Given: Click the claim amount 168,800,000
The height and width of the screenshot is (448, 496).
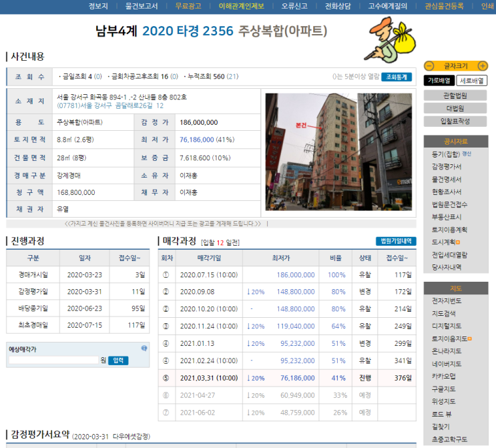Looking at the screenshot, I should point(76,192).
